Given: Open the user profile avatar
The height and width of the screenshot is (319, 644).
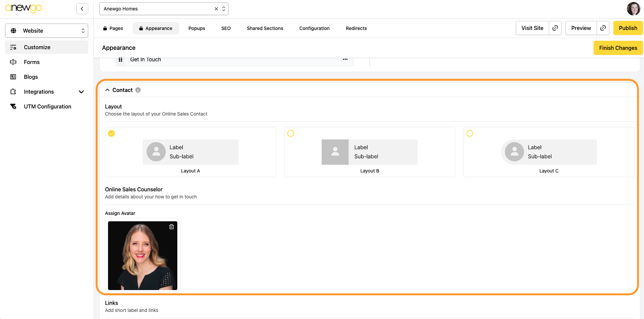Looking at the screenshot, I should coord(633,9).
